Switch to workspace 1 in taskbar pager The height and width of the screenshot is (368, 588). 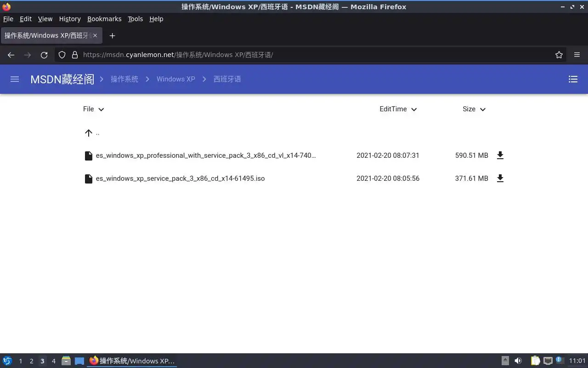click(20, 361)
